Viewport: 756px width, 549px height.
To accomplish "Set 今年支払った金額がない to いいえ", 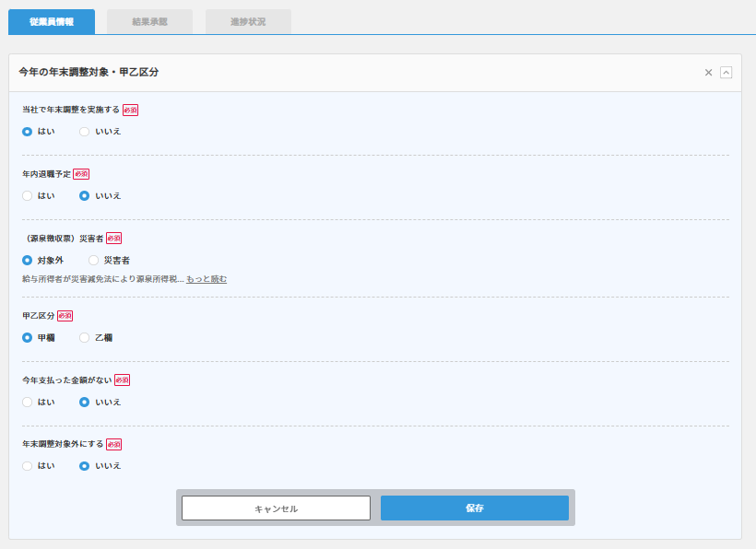I will (x=85, y=403).
